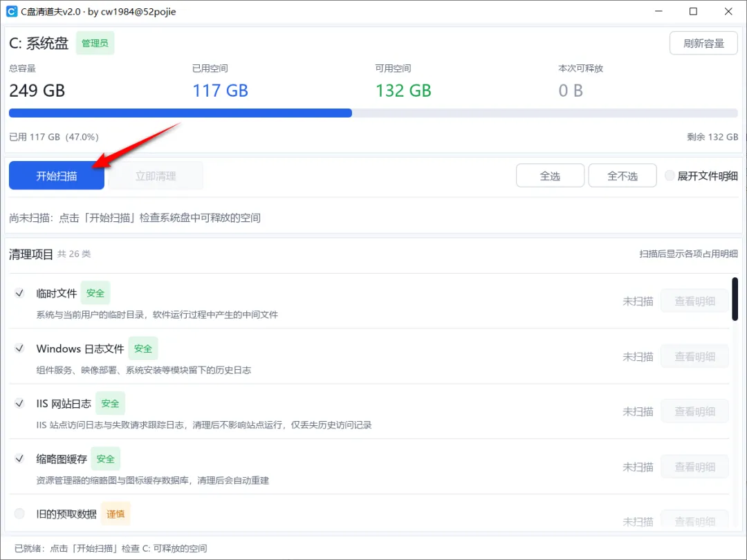Select the 临时文件 item title
Screen dimensions: 747x560
pos(57,293)
